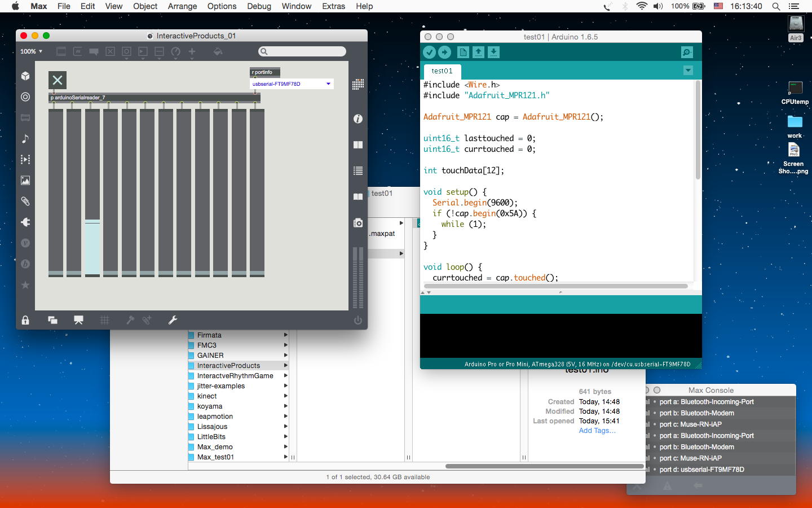Open the Arduino tab menu dropdown arrow
Screen dimensions: 812x508
[x=688, y=71]
